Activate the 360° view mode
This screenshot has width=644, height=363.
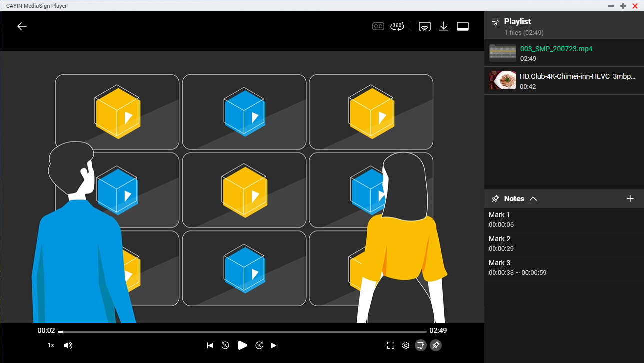coord(397,26)
